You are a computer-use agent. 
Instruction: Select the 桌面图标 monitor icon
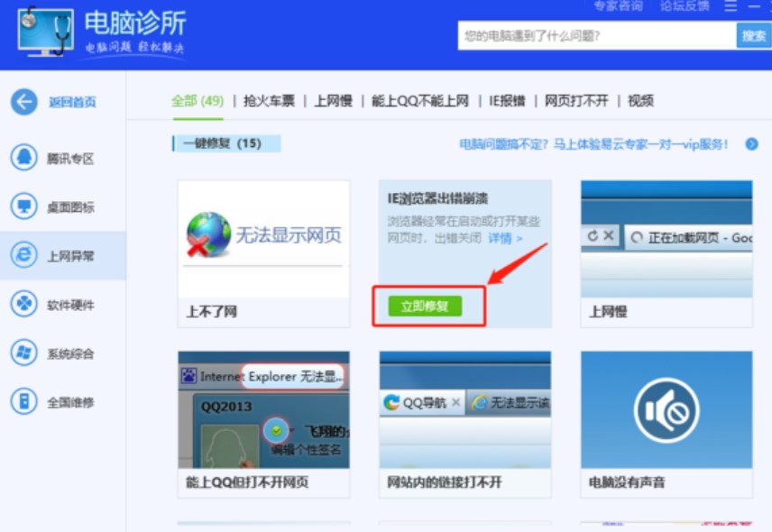pos(23,206)
